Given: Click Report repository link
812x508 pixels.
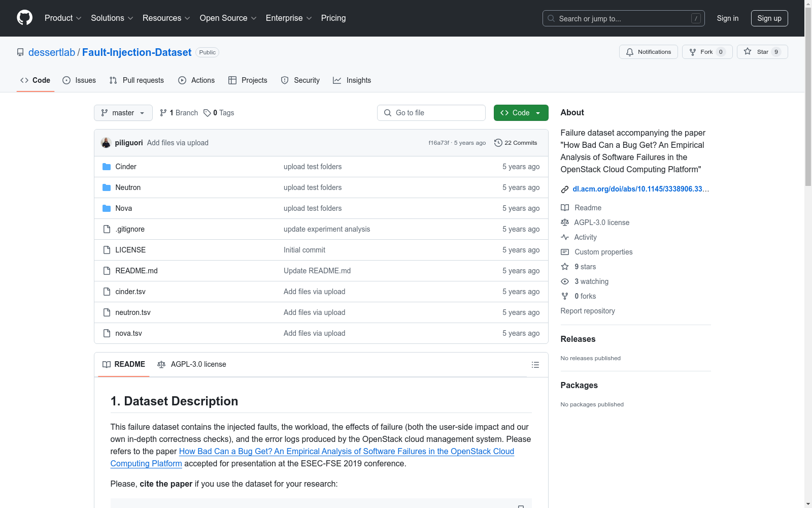Looking at the screenshot, I should pyautogui.click(x=588, y=311).
